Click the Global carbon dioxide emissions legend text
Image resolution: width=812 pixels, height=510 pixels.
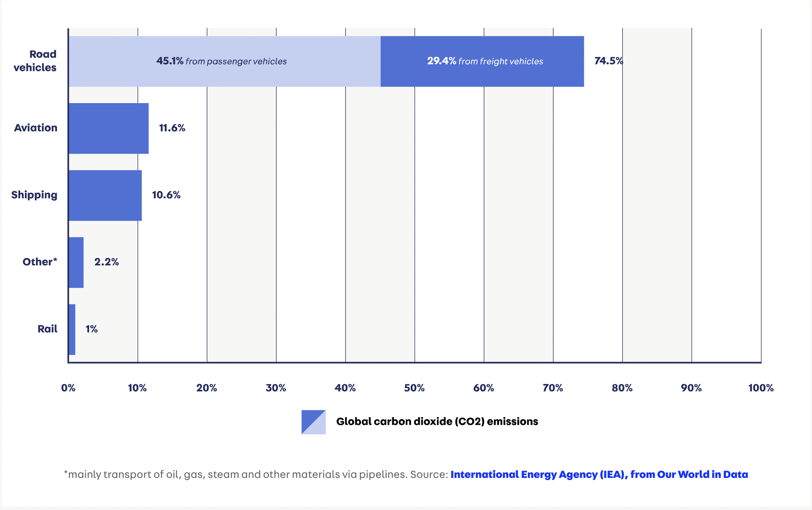437,421
